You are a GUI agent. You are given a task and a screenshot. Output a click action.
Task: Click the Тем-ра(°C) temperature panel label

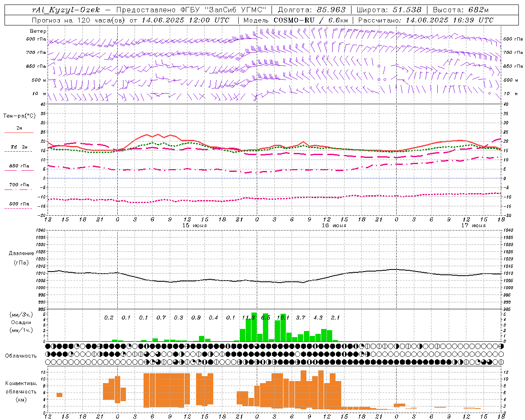(x=19, y=116)
